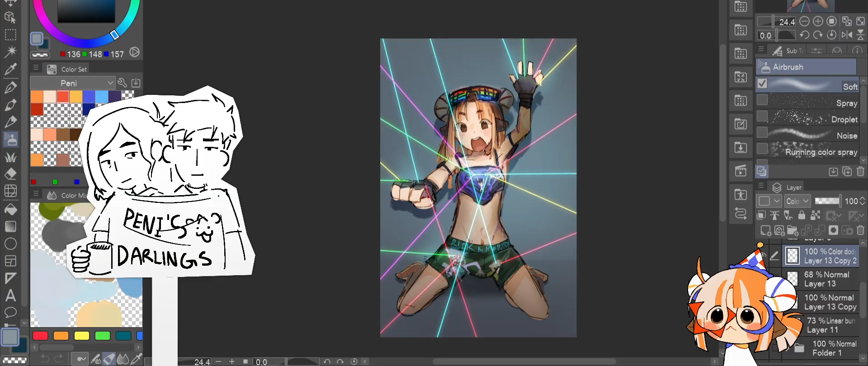The width and height of the screenshot is (868, 366).
Task: Select the Airbrush tool in the left toolbar
Action: click(x=10, y=140)
